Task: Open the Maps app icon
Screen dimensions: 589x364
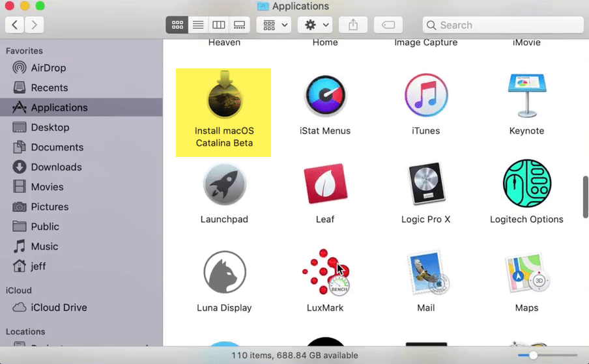Action: pos(526,273)
